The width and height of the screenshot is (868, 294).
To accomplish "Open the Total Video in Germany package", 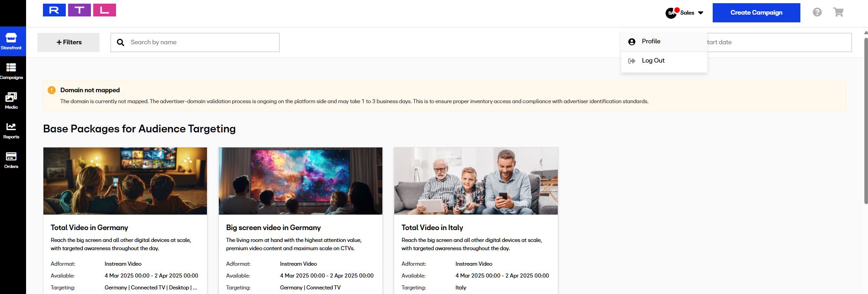I will [x=90, y=227].
